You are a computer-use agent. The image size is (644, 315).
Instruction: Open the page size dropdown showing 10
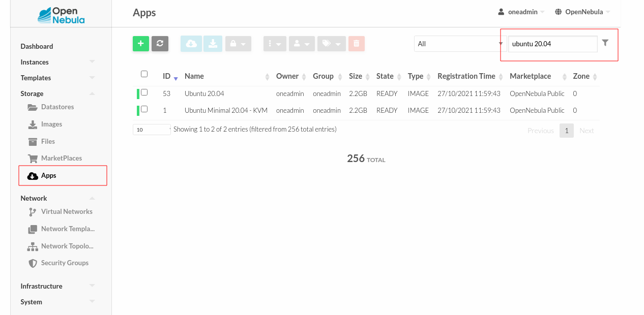pyautogui.click(x=152, y=130)
